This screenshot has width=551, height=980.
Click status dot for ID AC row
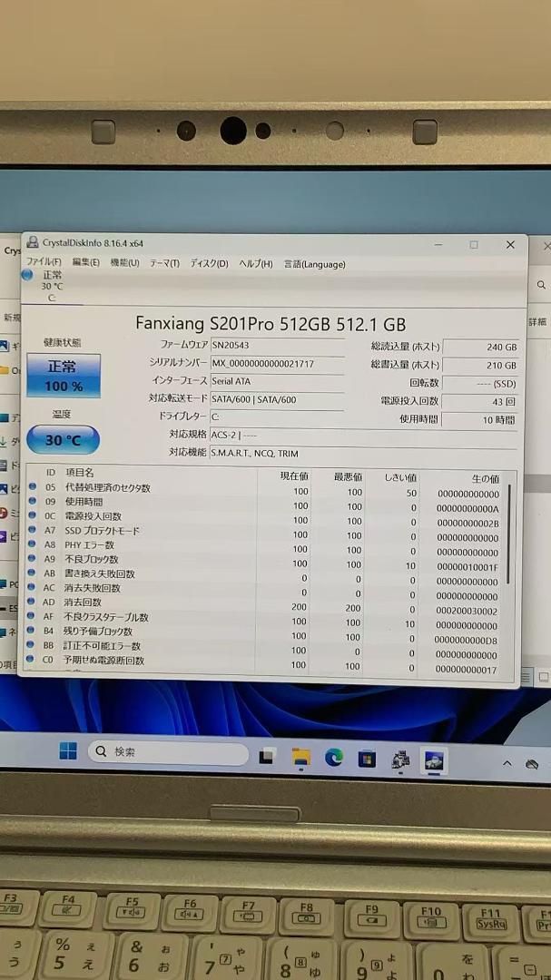pyautogui.click(x=32, y=587)
